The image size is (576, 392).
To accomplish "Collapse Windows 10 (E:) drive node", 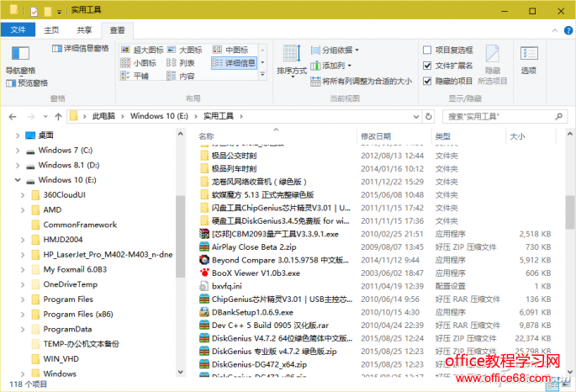I will click(x=18, y=180).
